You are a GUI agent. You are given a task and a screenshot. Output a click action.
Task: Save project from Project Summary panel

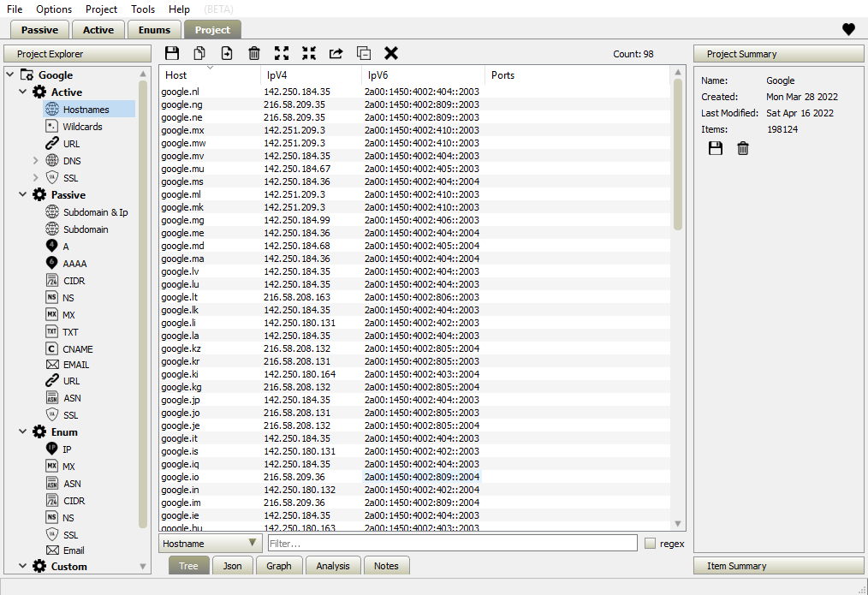point(716,148)
